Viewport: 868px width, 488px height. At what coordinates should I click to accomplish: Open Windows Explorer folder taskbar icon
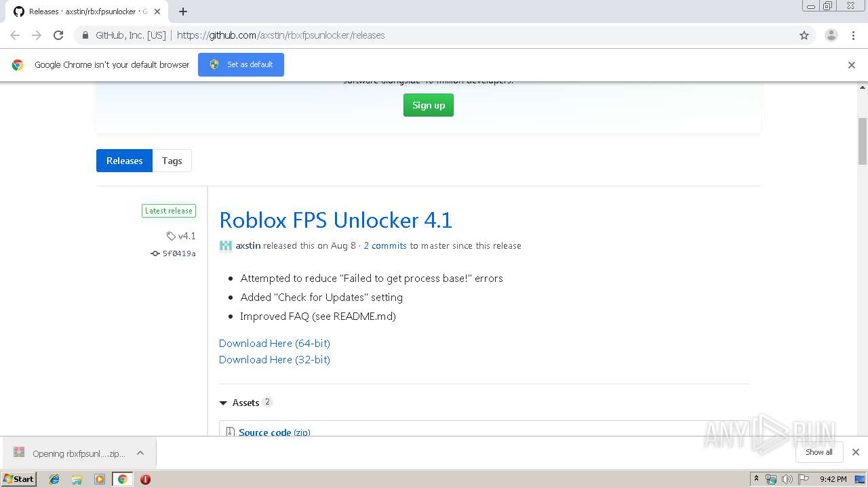(x=77, y=479)
